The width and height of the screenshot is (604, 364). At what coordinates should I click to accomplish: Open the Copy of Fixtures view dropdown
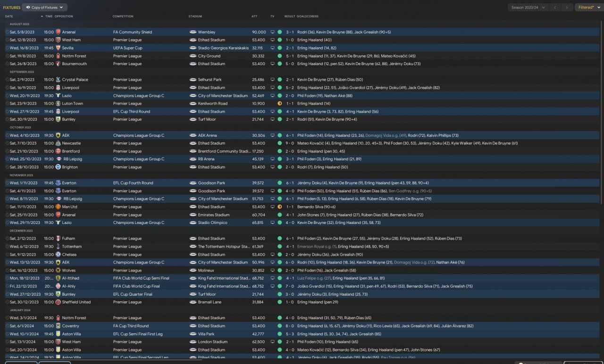45,8
